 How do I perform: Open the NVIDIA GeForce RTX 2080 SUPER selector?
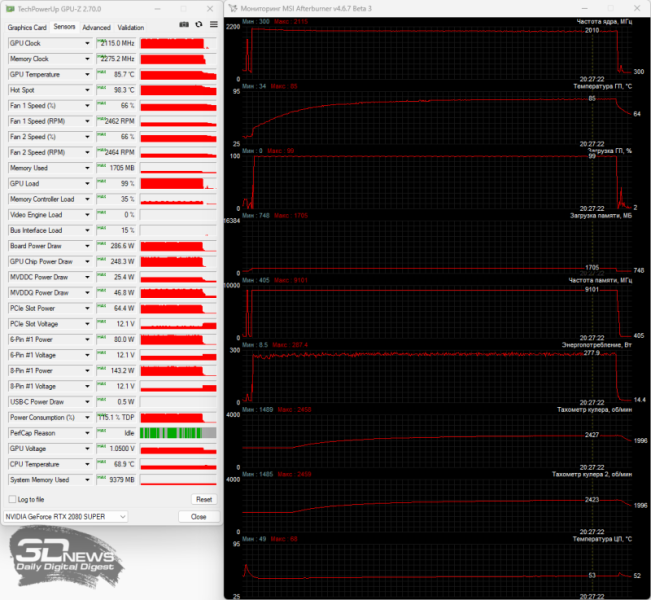pos(66,517)
